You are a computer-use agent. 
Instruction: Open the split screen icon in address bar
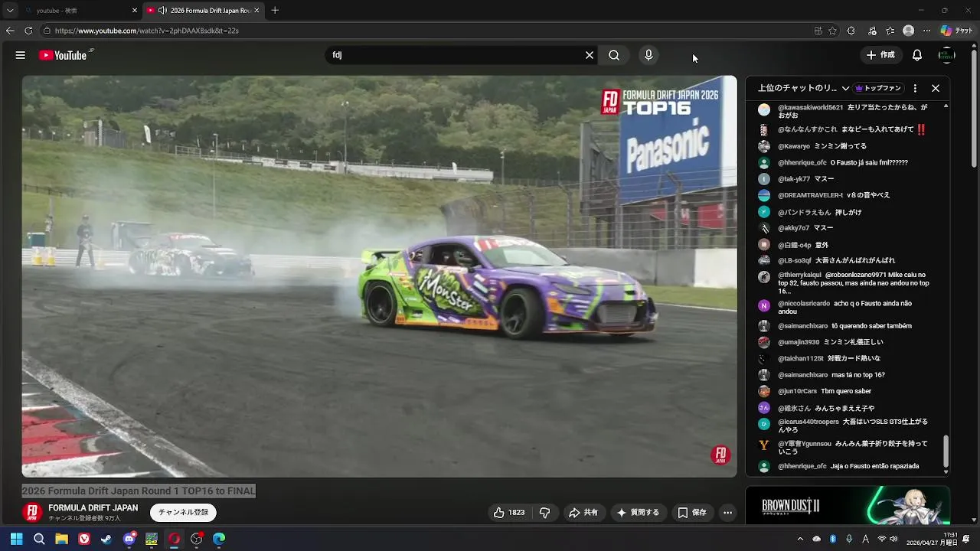coord(818,31)
